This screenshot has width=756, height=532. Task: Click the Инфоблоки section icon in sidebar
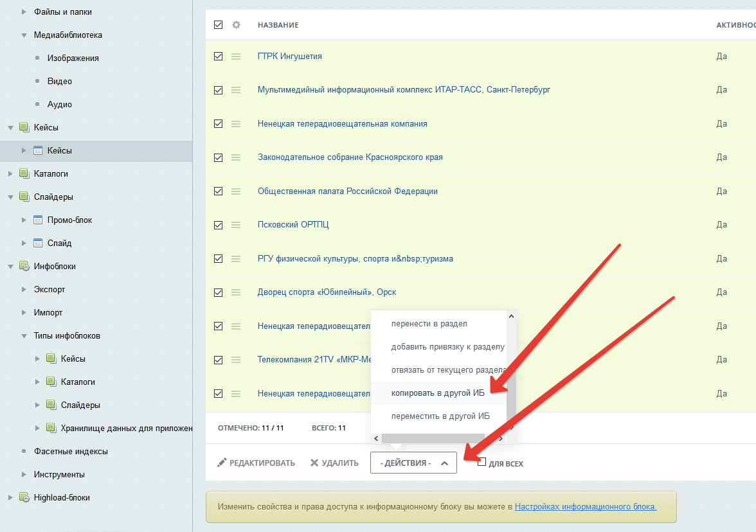(24, 266)
